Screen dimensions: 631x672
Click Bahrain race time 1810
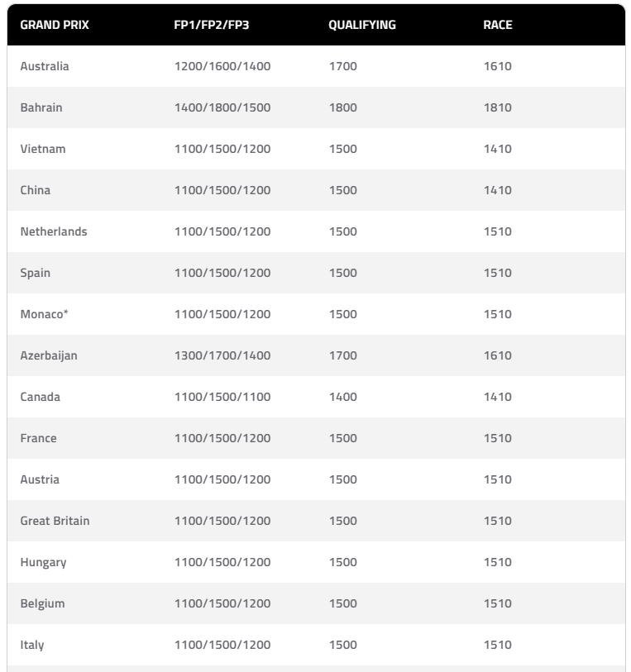pos(498,107)
